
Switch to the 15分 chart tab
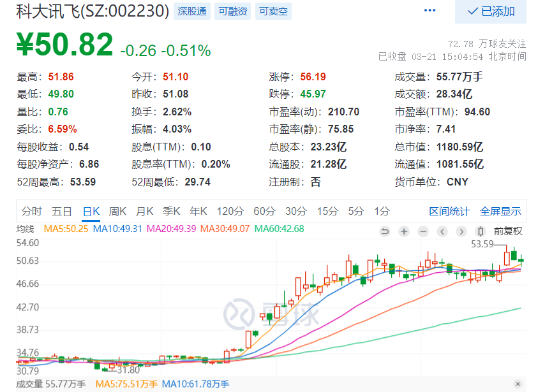pyautogui.click(x=327, y=211)
